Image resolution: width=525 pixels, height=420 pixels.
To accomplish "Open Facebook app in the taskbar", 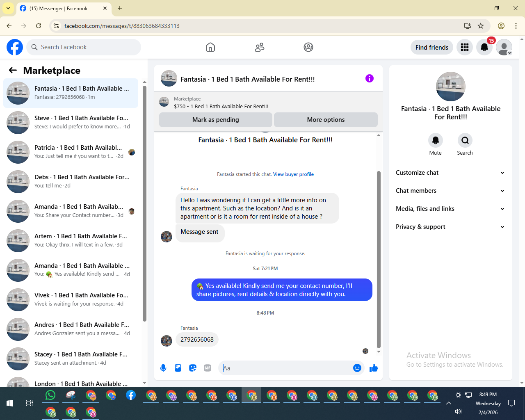I will point(131,395).
